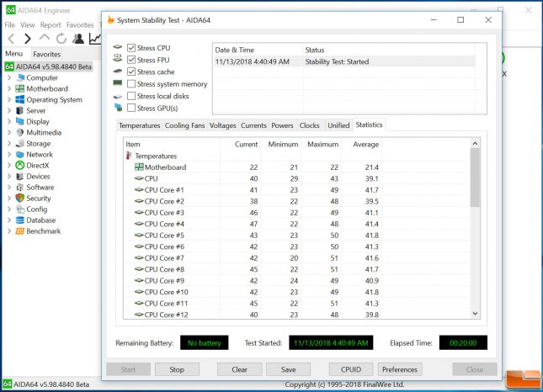Expand the Operating System tree node
The image size is (543, 392).
(x=9, y=99)
